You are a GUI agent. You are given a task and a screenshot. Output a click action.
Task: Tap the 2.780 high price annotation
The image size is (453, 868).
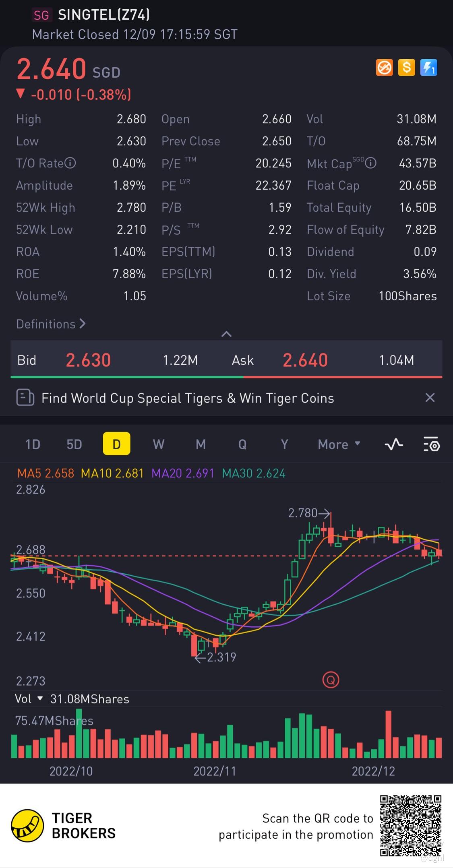point(309,513)
